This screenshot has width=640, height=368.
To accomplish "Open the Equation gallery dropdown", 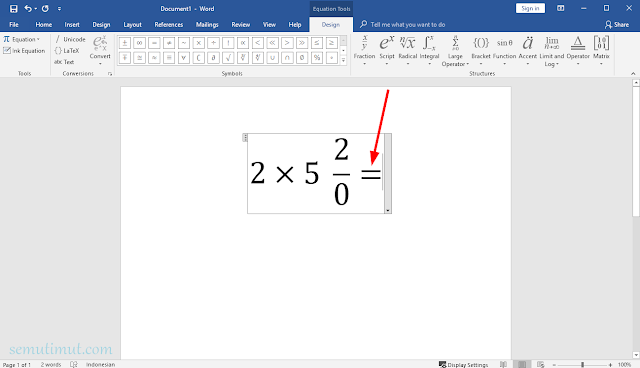I will [22, 39].
